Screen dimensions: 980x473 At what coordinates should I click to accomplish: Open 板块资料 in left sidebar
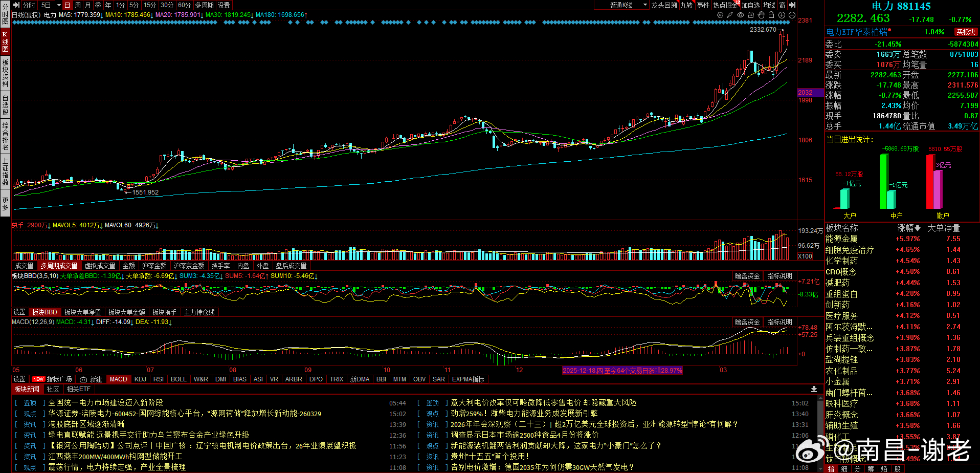(x=5, y=74)
